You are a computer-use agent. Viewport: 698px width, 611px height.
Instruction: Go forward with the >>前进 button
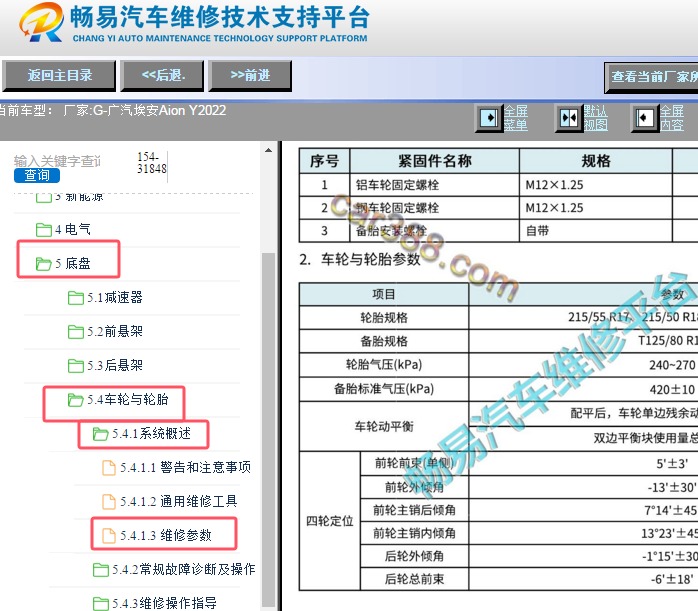coord(250,76)
